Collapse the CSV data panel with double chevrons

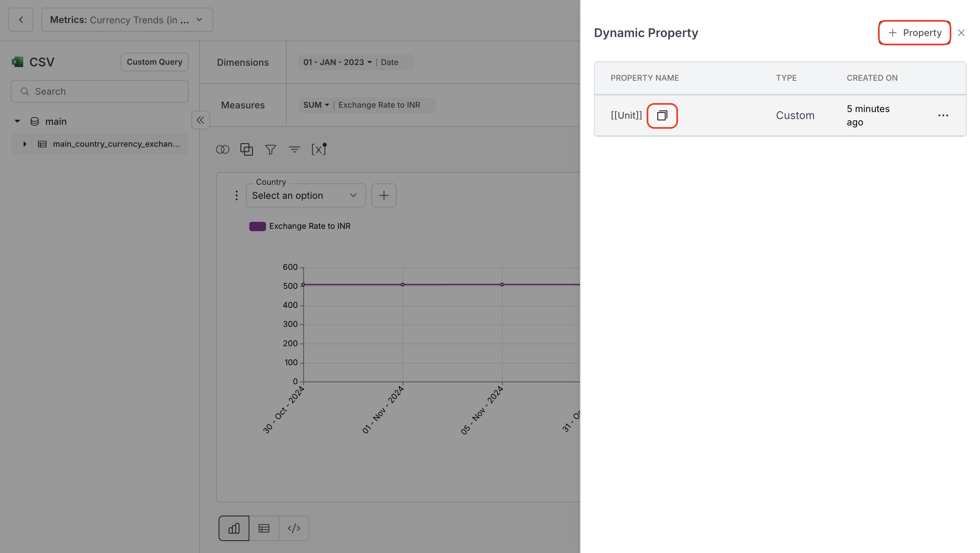click(x=200, y=120)
